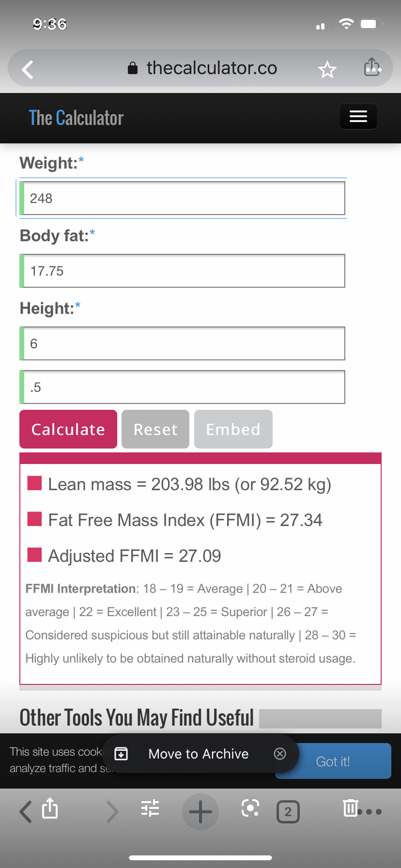Viewport: 401px width, 868px height.
Task: Tap the browser back arrow in address bar
Action: pos(28,69)
